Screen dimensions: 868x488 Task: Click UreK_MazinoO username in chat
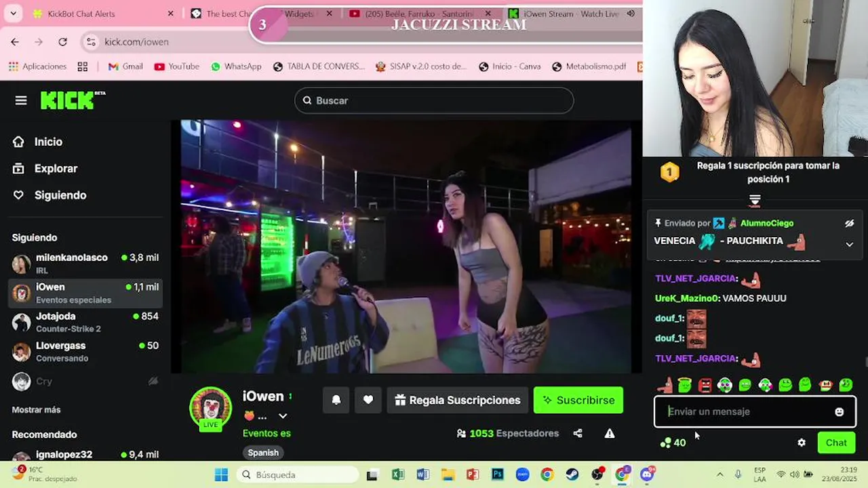[x=686, y=298]
